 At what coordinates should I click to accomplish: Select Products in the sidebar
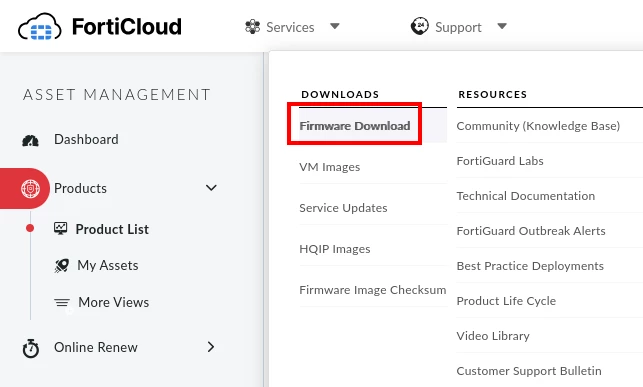click(80, 188)
